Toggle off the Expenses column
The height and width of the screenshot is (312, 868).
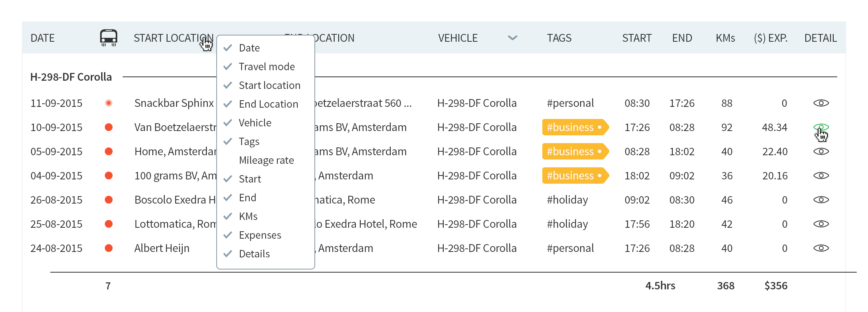tap(260, 235)
